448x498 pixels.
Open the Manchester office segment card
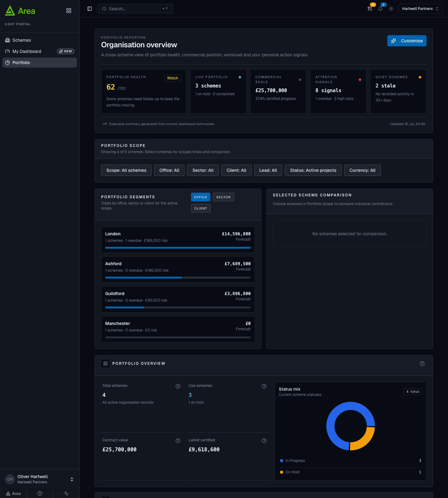178,329
